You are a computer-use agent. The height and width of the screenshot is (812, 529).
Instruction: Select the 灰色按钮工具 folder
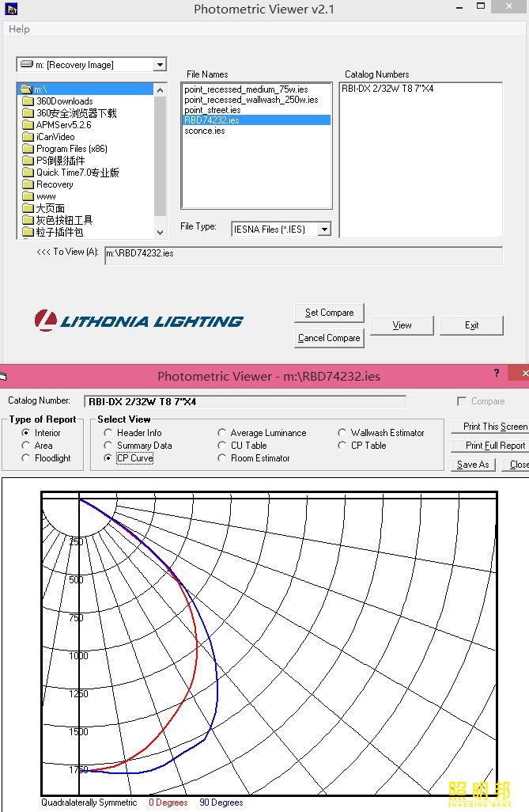[64, 220]
